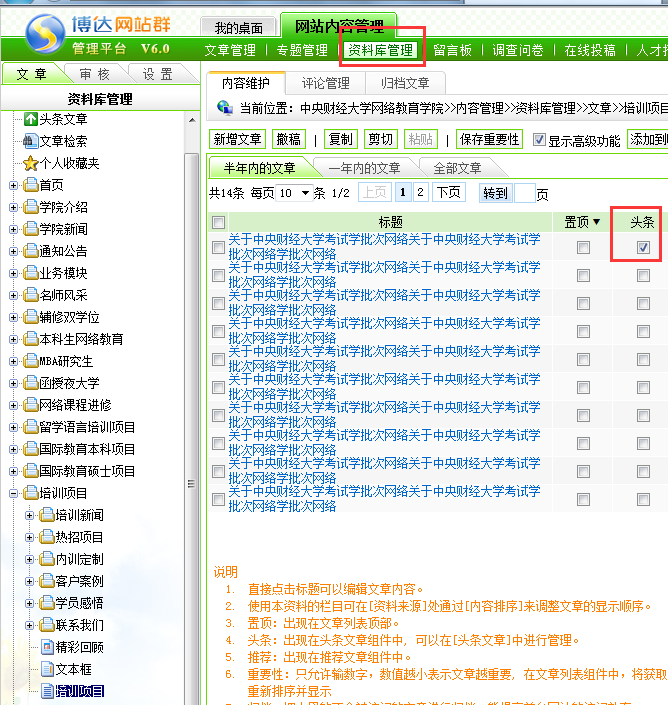Check the 头条 checkbox of the second article
This screenshot has height=705, width=668.
click(643, 275)
